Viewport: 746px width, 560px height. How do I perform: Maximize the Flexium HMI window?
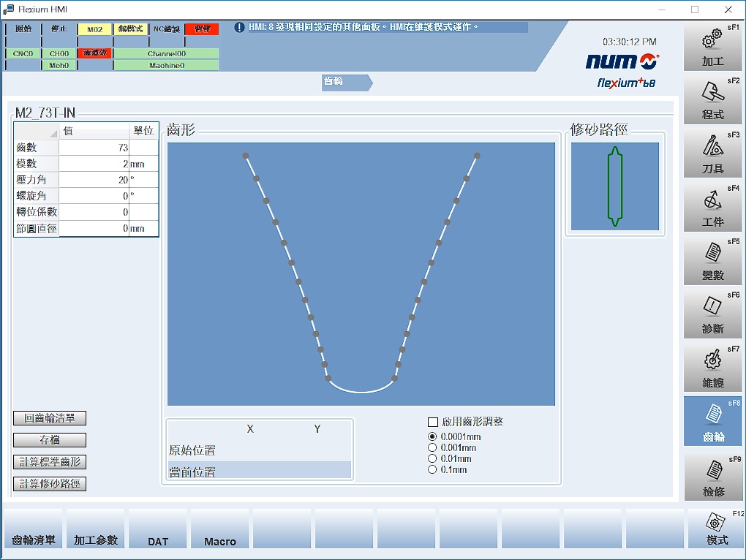[695, 10]
